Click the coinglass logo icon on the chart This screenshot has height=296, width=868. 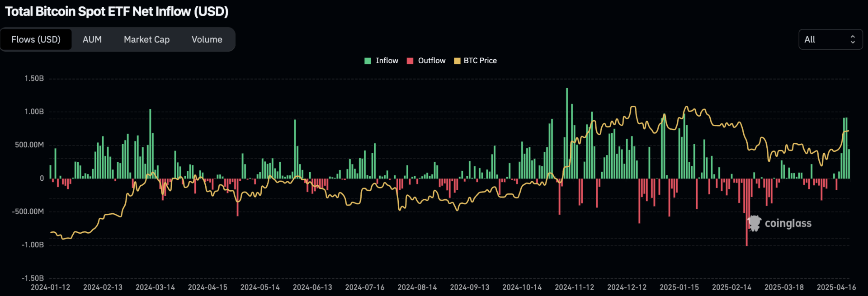(x=754, y=223)
